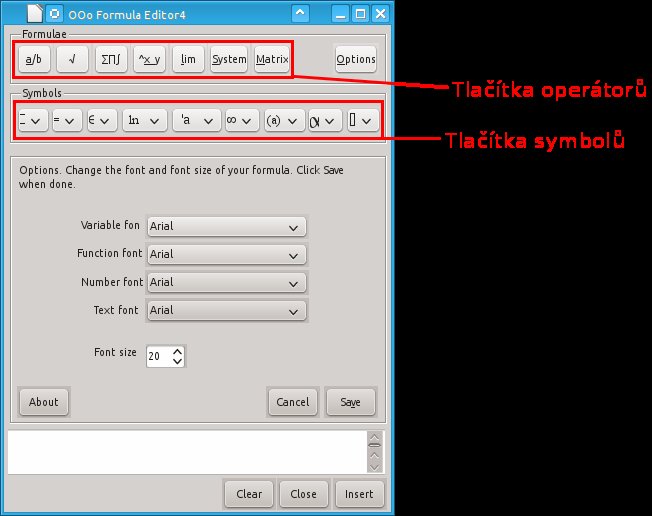
Task: Click the text area scrollbar down arrow
Action: click(375, 467)
